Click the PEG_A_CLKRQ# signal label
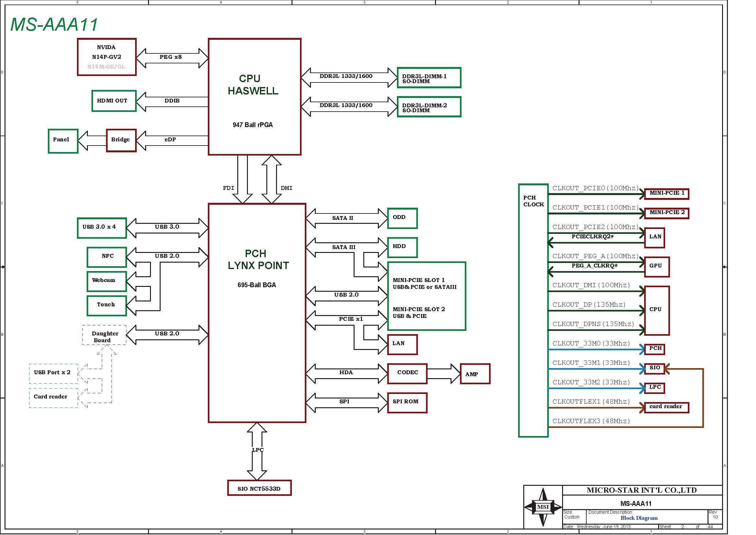This screenshot has width=756, height=535. [x=594, y=266]
